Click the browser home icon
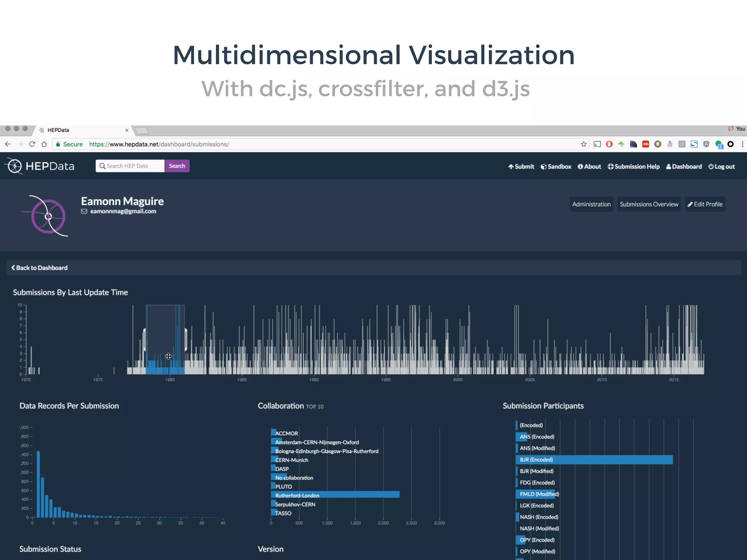Image resolution: width=747 pixels, height=560 pixels. [44, 144]
